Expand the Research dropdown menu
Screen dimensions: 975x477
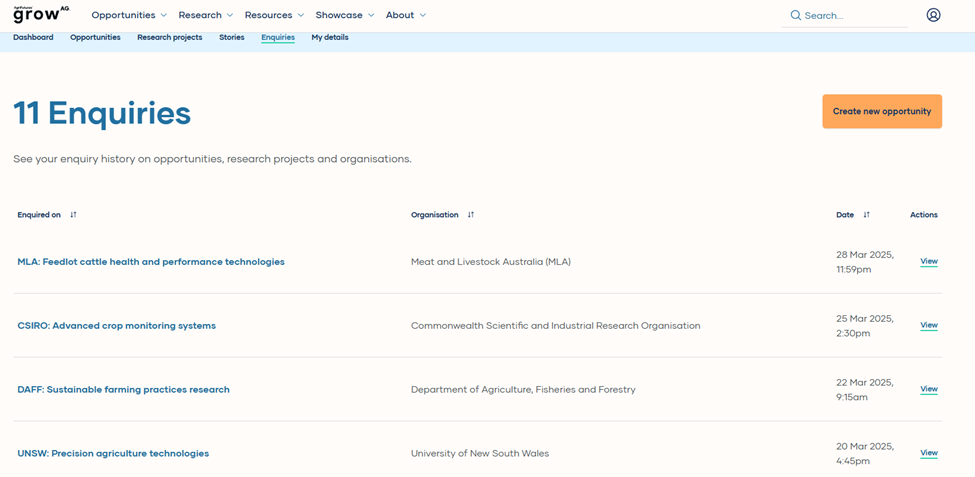(x=205, y=15)
